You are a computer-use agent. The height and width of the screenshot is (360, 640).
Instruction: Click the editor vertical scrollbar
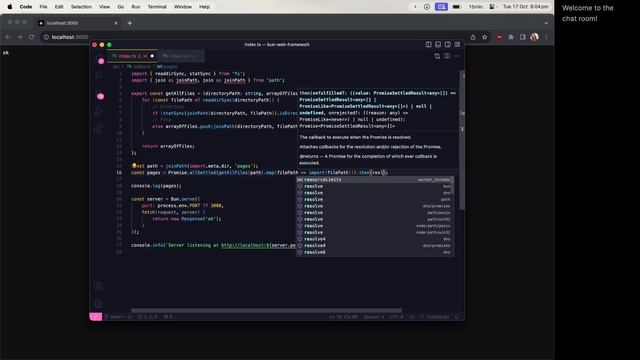coord(462,141)
